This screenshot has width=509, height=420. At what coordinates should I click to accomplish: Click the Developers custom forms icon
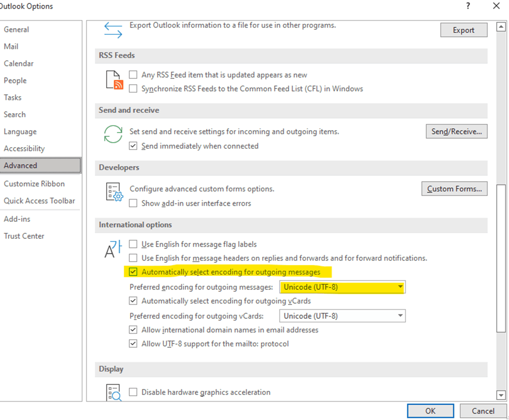click(x=114, y=192)
